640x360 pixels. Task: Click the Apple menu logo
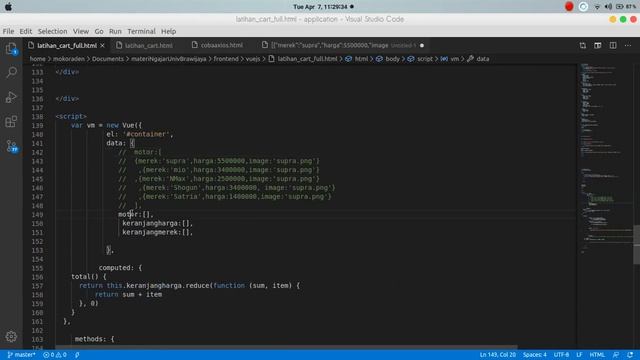point(8,7)
